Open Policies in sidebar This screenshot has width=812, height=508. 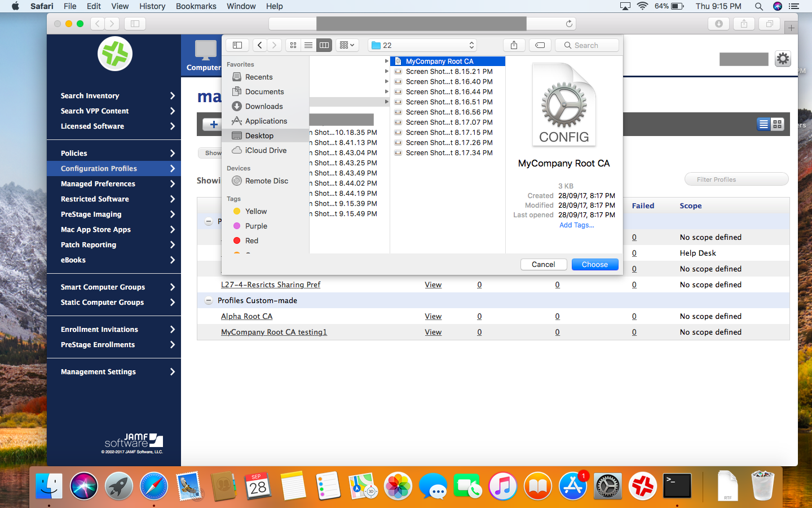[x=114, y=154]
